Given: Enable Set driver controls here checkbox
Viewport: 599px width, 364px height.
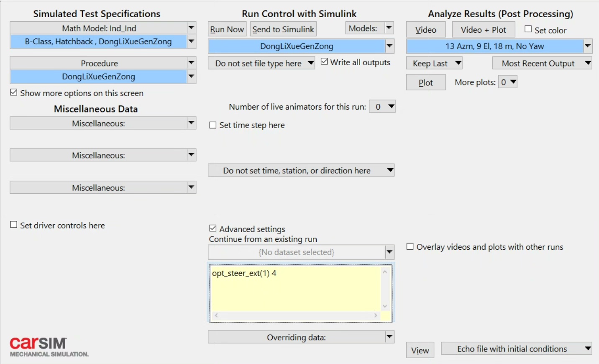Looking at the screenshot, I should [x=14, y=225].
